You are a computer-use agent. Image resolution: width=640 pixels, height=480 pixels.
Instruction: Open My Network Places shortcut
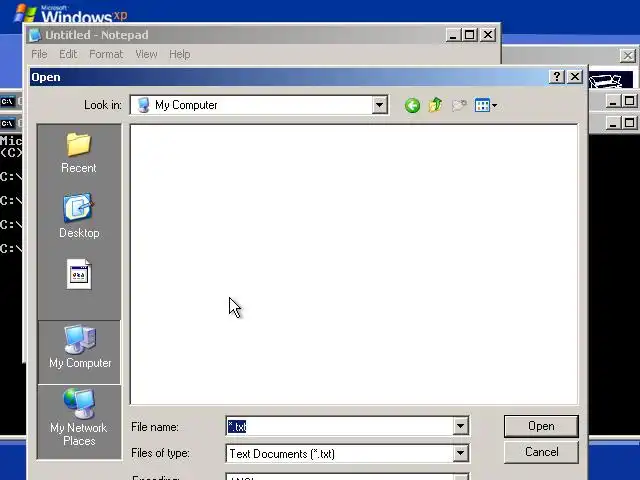79,418
